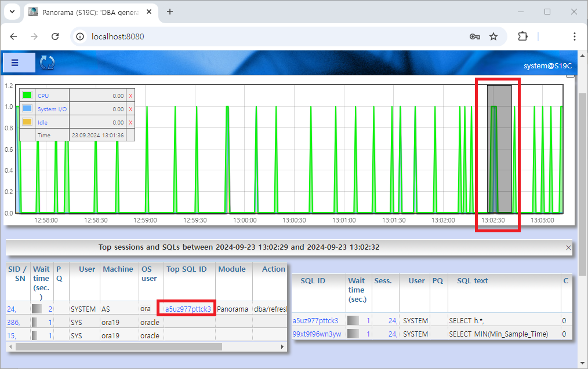Screen dimensions: 588x369
Task: Sort sessions by Action column header
Action: (x=273, y=269)
